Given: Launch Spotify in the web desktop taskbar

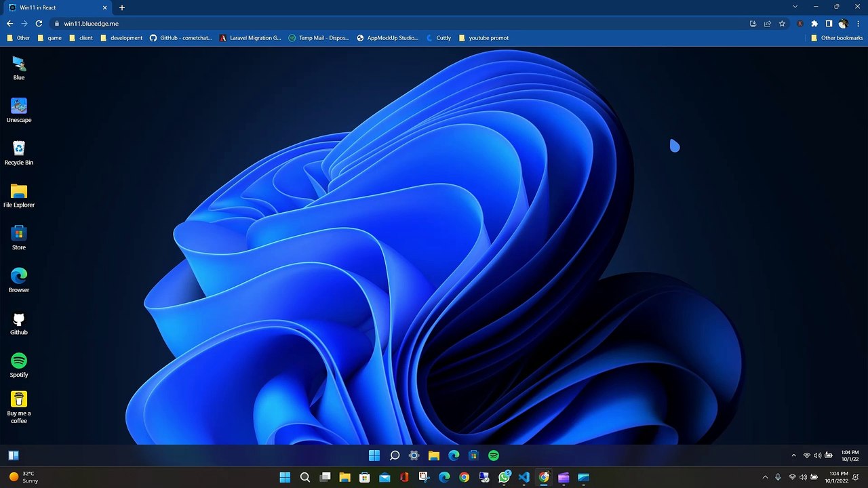Looking at the screenshot, I should [x=494, y=455].
